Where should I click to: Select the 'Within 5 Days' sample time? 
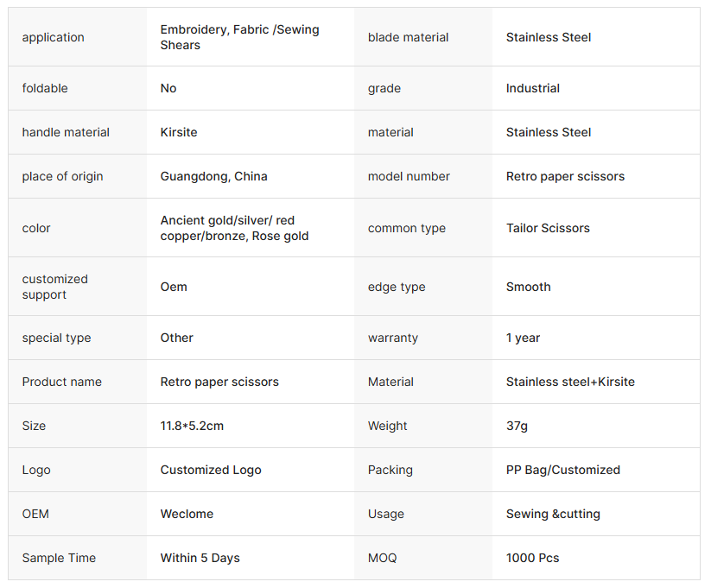pos(200,558)
